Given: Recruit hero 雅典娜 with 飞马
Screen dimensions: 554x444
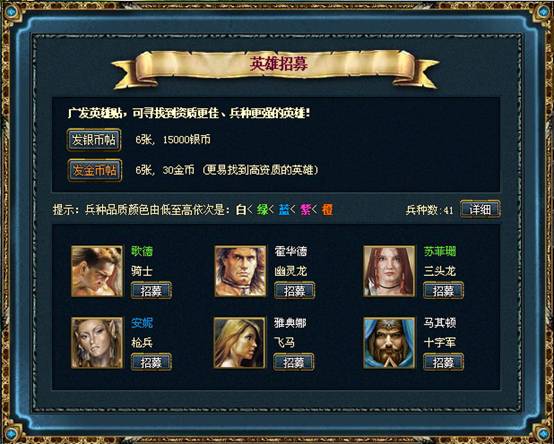Looking at the screenshot, I should pyautogui.click(x=294, y=362).
